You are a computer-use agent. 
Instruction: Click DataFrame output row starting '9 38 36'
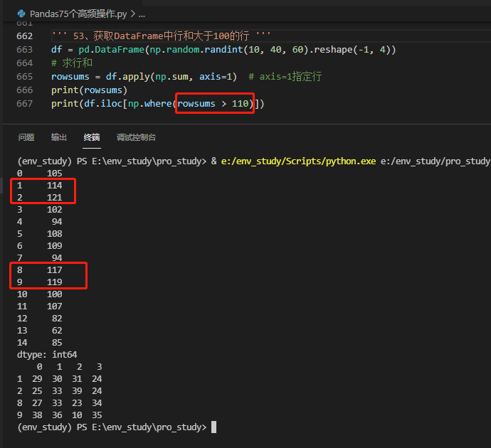[x=60, y=415]
